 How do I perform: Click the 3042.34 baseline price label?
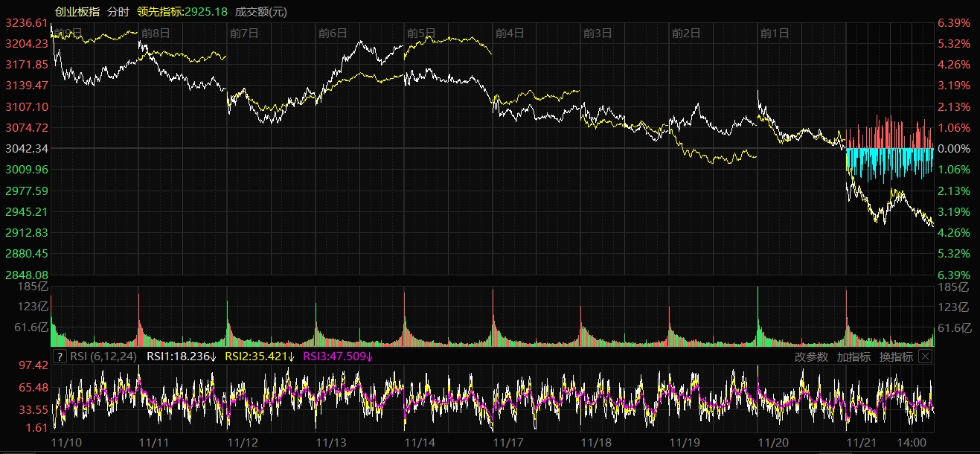click(x=27, y=149)
